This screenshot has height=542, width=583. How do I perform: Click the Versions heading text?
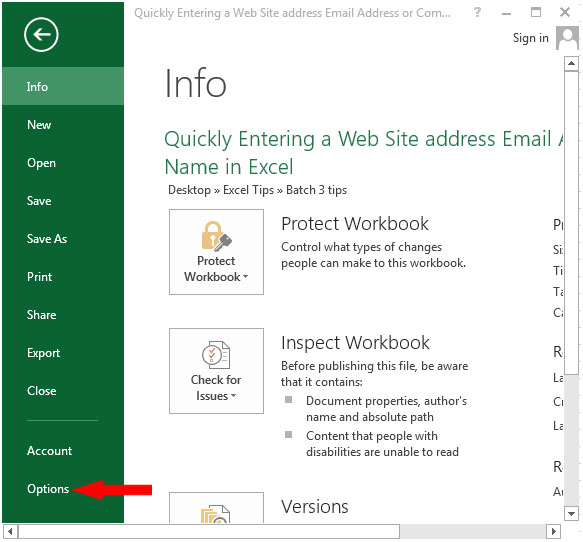pos(315,507)
